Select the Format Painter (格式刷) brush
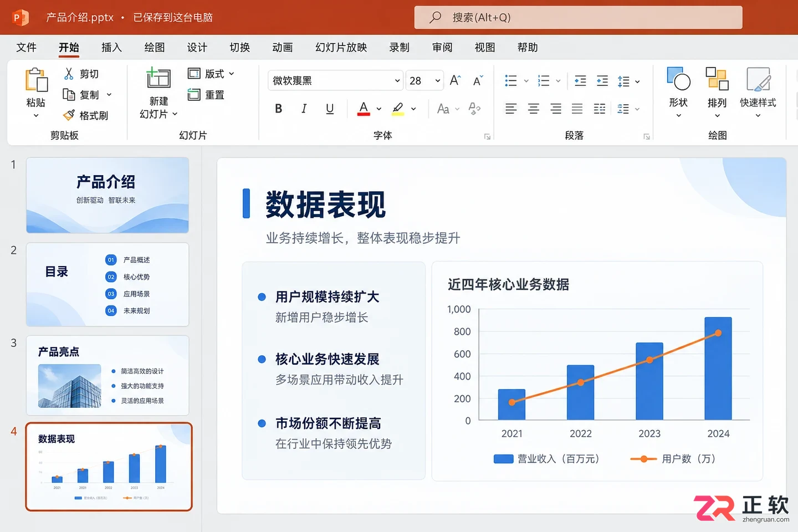The width and height of the screenshot is (798, 532). [x=69, y=115]
